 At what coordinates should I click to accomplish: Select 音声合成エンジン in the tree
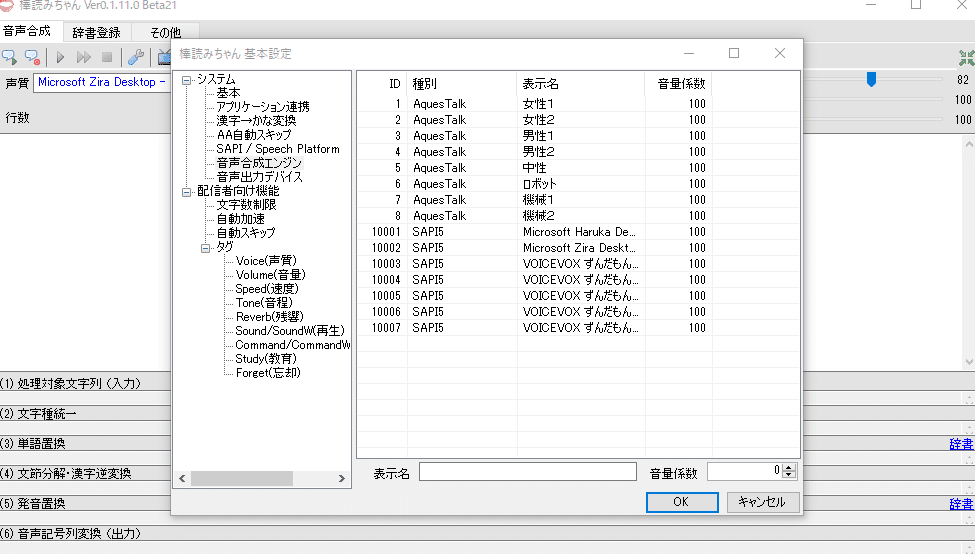tap(259, 163)
